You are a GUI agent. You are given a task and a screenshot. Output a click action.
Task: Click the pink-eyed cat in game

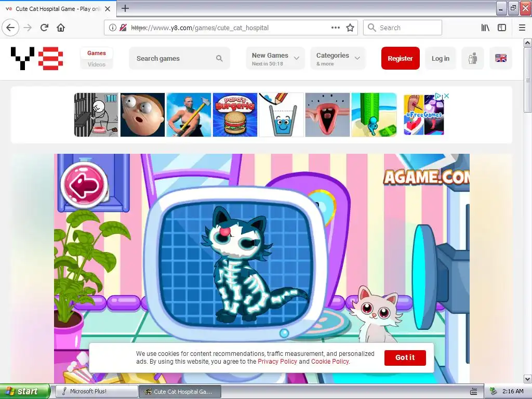(375, 314)
